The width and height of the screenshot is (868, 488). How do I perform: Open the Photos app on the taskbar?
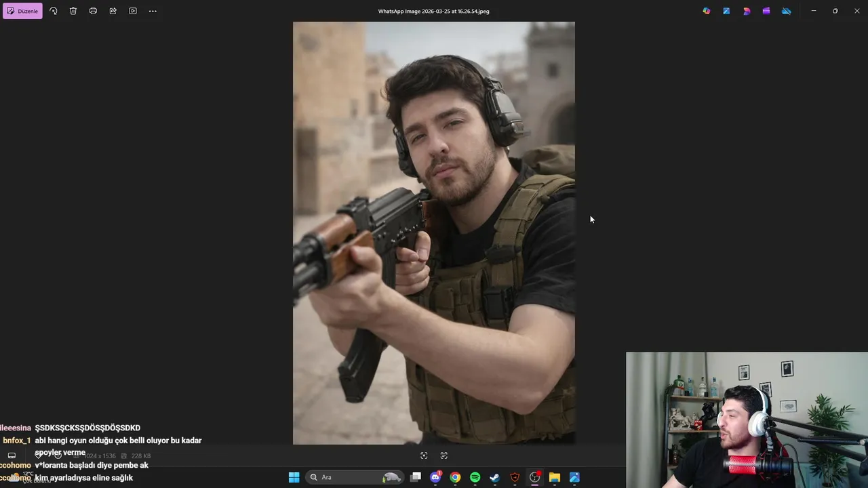574,477
